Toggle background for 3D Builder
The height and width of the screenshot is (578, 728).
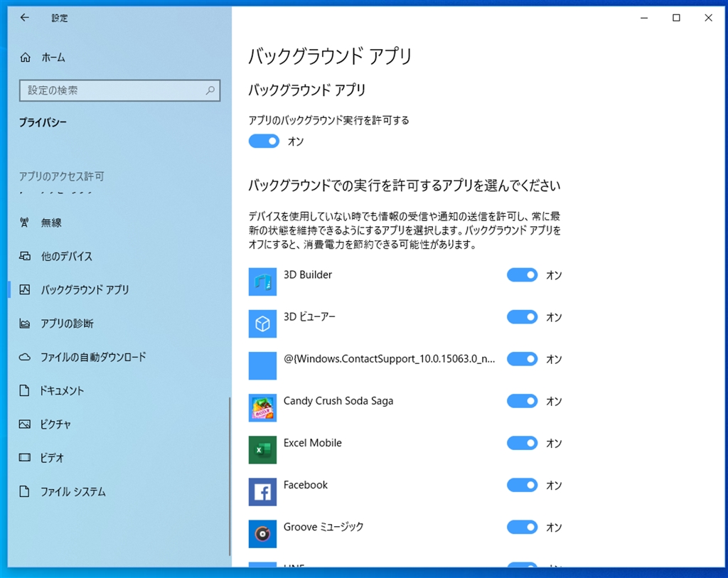pyautogui.click(x=522, y=275)
